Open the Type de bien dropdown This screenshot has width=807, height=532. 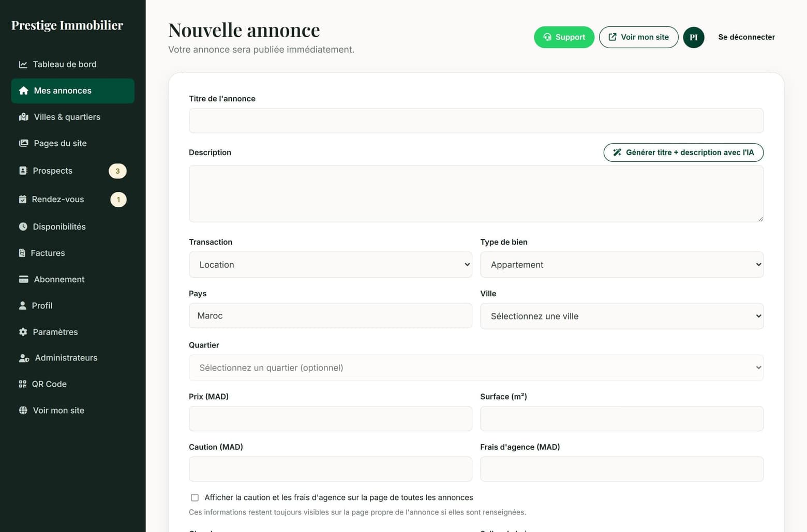click(x=622, y=265)
